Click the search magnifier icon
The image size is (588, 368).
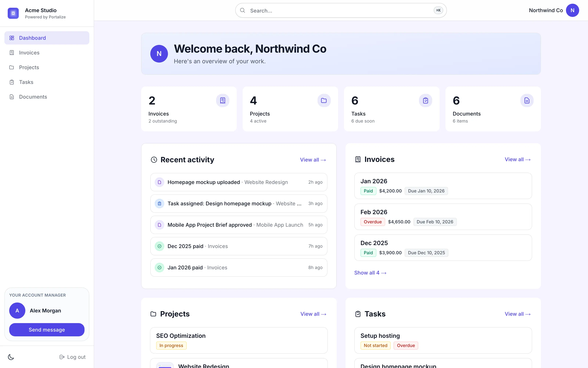[x=243, y=10]
